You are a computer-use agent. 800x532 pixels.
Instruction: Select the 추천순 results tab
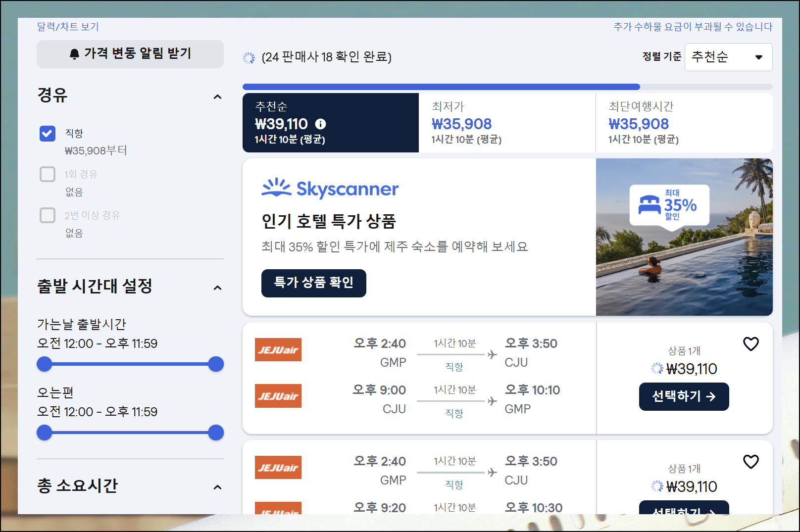tap(331, 123)
